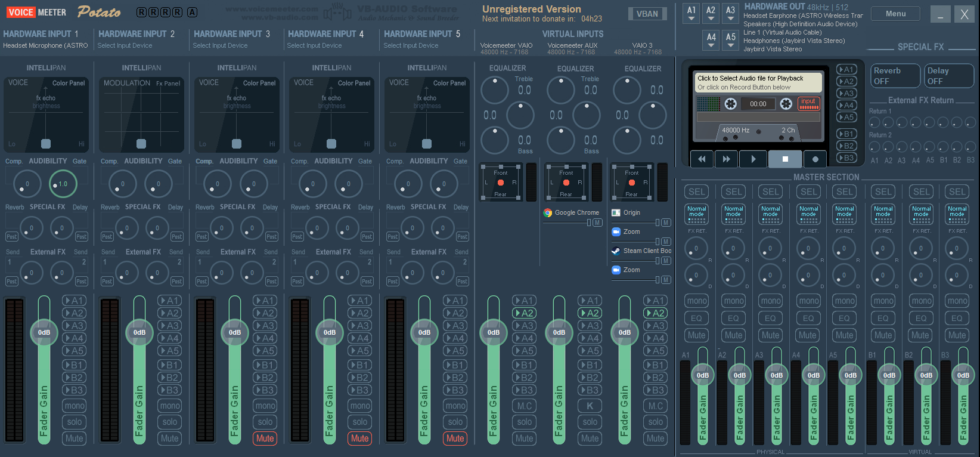Toggle A2 routing on Voicemeeter VAIO strip
The height and width of the screenshot is (457, 980).
pyautogui.click(x=524, y=313)
